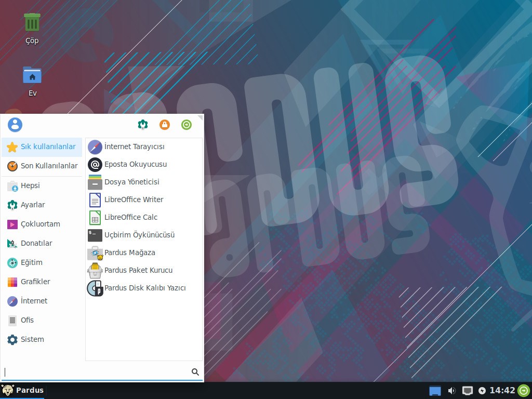The image size is (532, 399).
Task: Start LibreOffice Writer
Action: tap(144, 199)
